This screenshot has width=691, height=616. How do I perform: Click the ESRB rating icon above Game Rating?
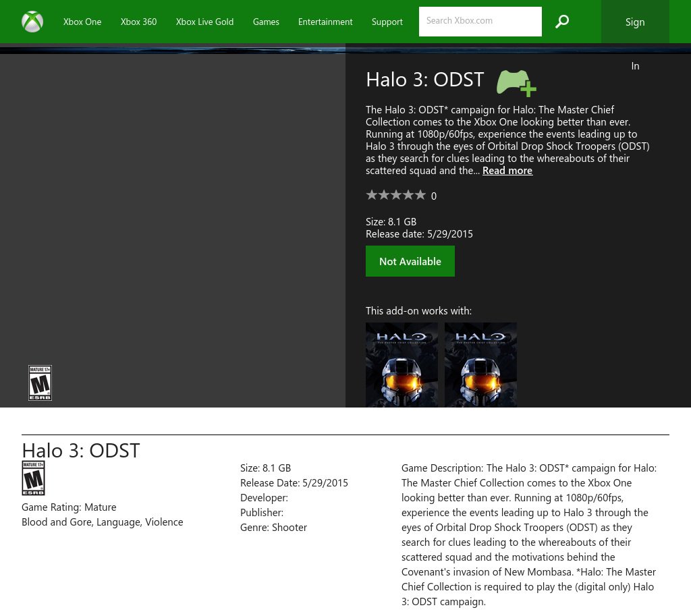point(33,478)
